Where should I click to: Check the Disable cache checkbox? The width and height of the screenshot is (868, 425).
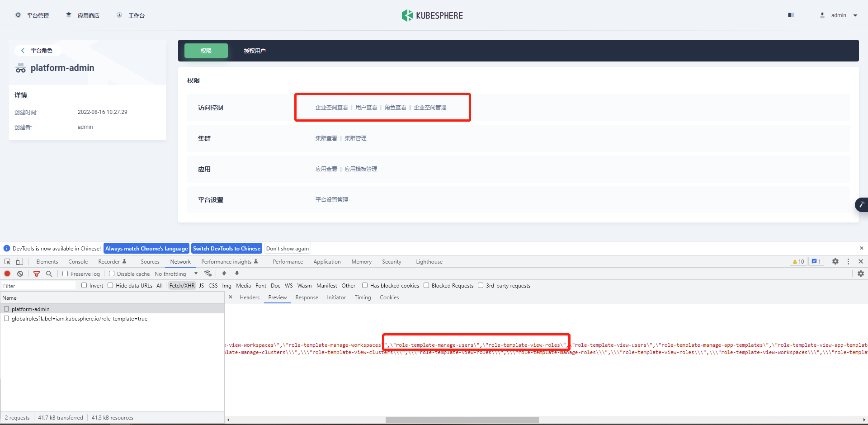112,274
